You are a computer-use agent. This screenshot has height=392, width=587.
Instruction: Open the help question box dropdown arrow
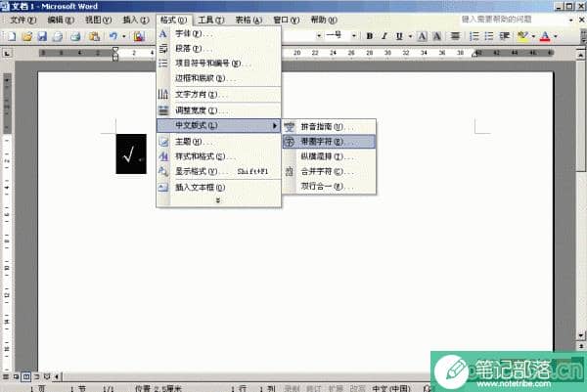click(x=571, y=20)
